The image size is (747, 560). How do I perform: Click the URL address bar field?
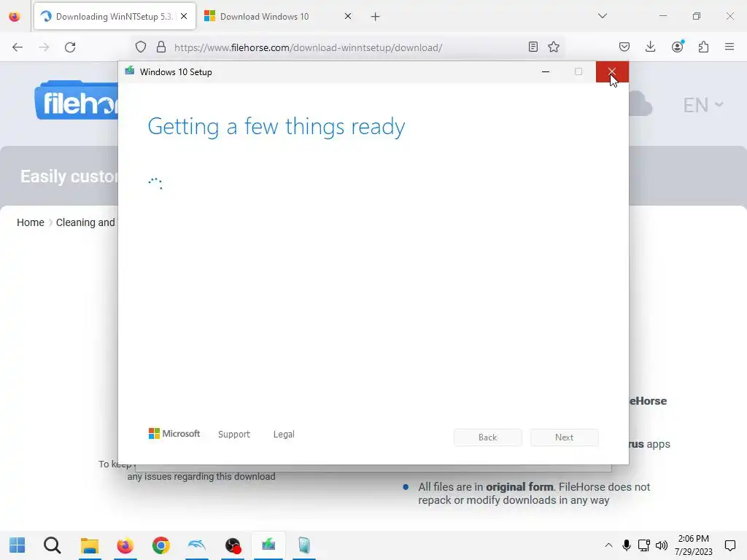348,47
